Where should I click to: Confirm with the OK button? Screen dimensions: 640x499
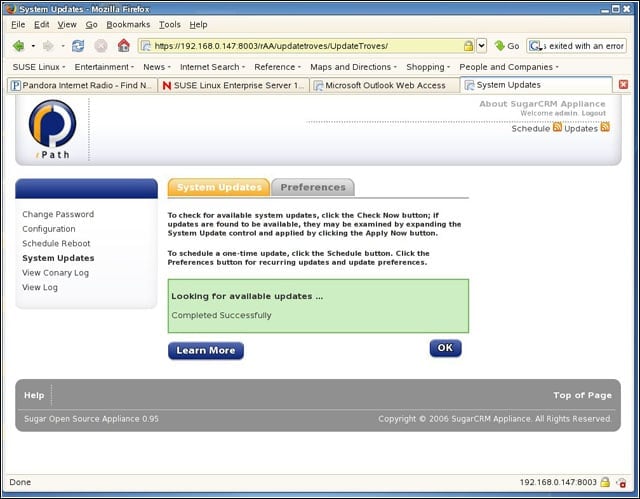[445, 348]
